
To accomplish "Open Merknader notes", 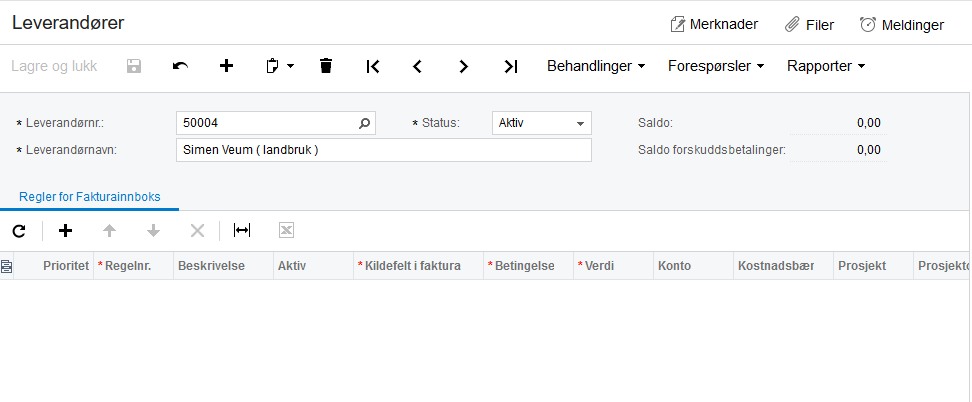I will [x=714, y=25].
